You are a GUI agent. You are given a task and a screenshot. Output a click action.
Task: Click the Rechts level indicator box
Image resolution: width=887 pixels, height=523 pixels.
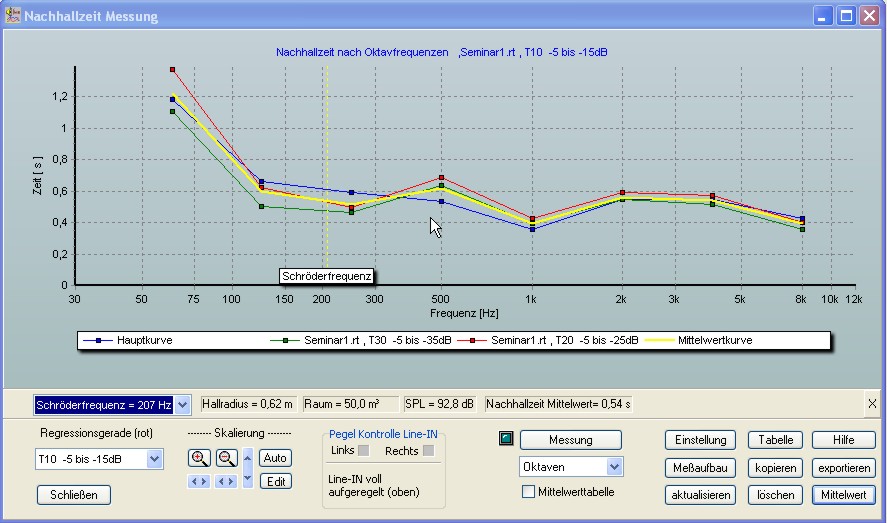pos(429,451)
